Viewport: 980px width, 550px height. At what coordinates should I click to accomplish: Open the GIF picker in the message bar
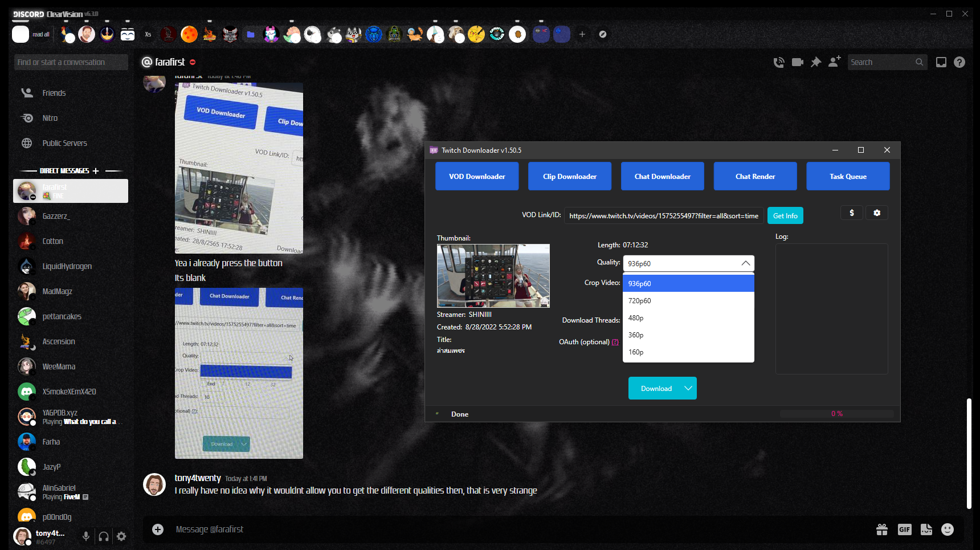pos(904,529)
